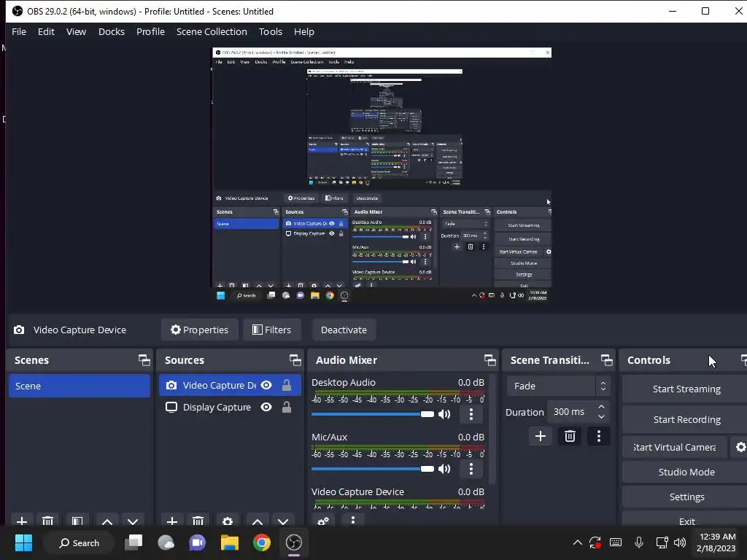Open OBS Settings
The height and width of the screenshot is (560, 747).
[686, 497]
